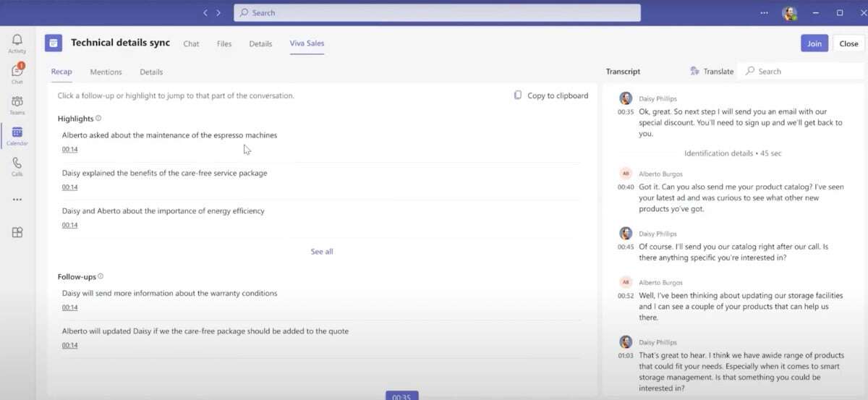The image size is (868, 400).
Task: Click the back navigation arrow
Action: (205, 13)
